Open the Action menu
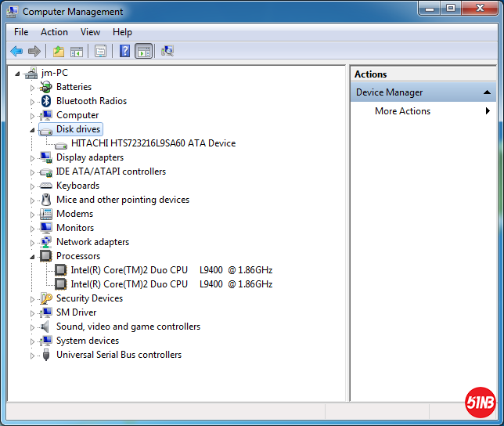This screenshot has height=426, width=504. [54, 32]
